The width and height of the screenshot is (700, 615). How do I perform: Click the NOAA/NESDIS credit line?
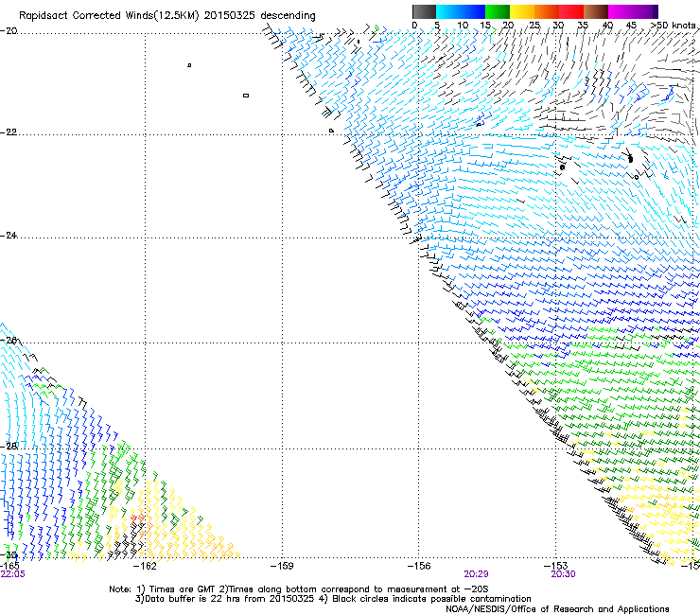point(557,609)
